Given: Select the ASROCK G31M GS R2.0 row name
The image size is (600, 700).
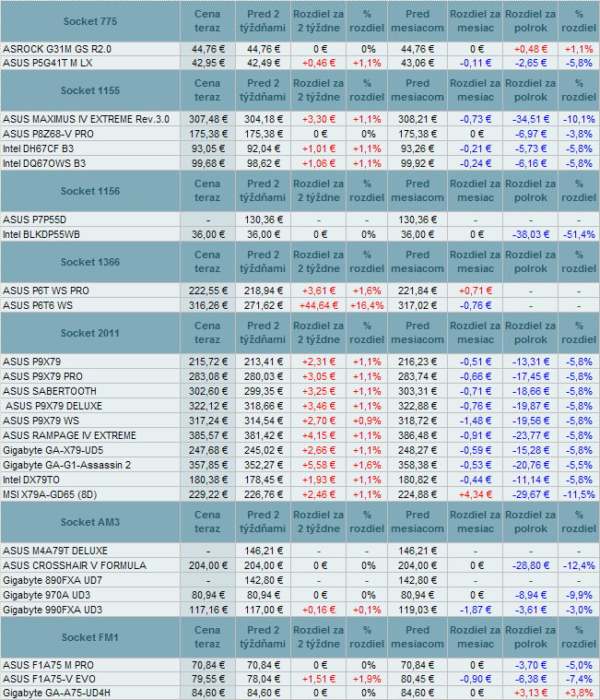Looking at the screenshot, I should point(57,49).
